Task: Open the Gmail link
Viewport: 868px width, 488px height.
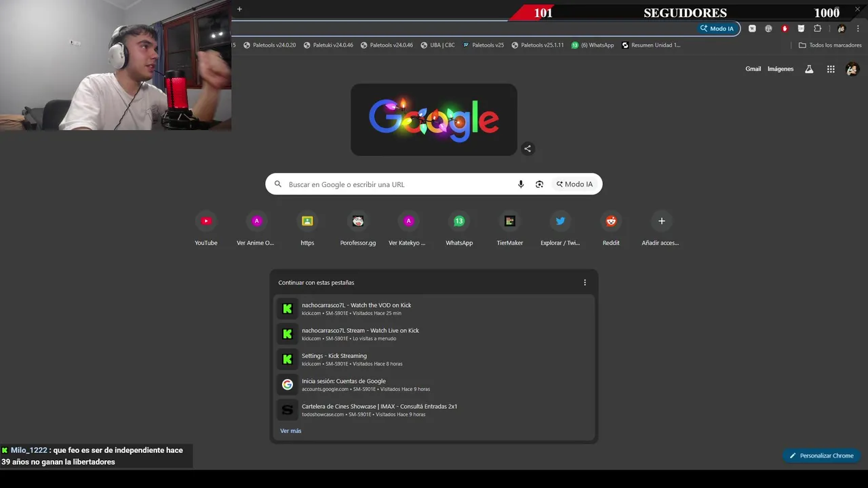Action: (x=753, y=69)
